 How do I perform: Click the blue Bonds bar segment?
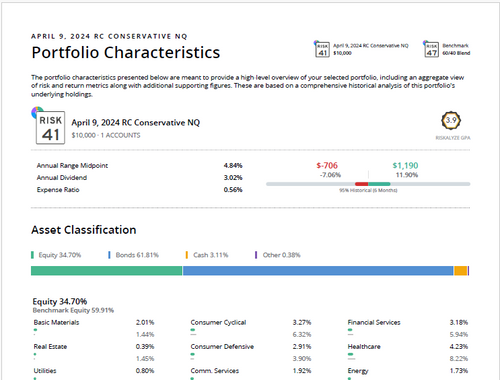318,271
